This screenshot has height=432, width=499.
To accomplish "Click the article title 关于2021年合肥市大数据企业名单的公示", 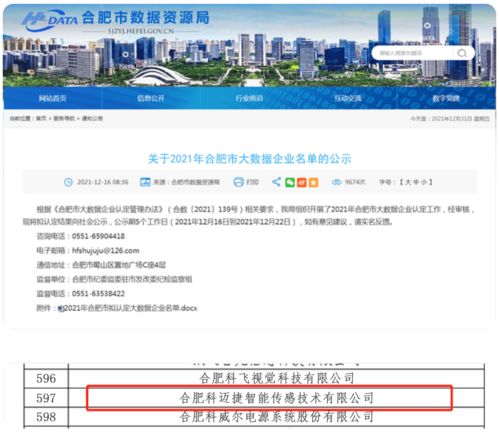I will point(250,159).
